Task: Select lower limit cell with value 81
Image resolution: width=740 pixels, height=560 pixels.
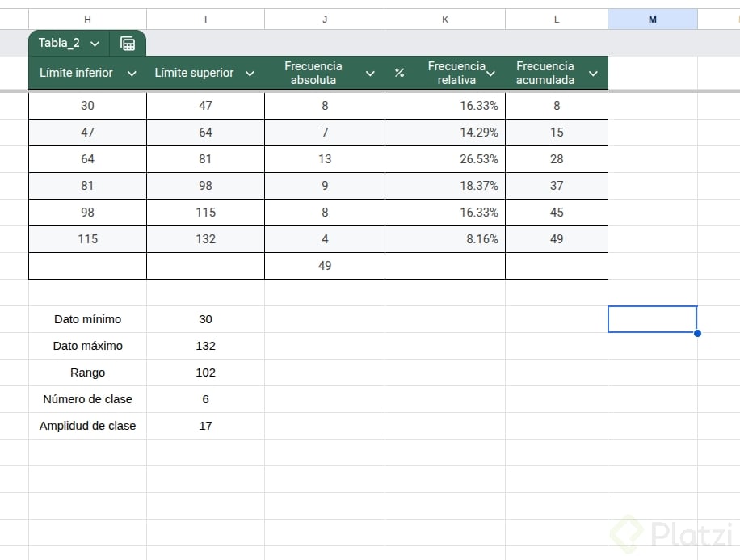Action: click(x=88, y=186)
